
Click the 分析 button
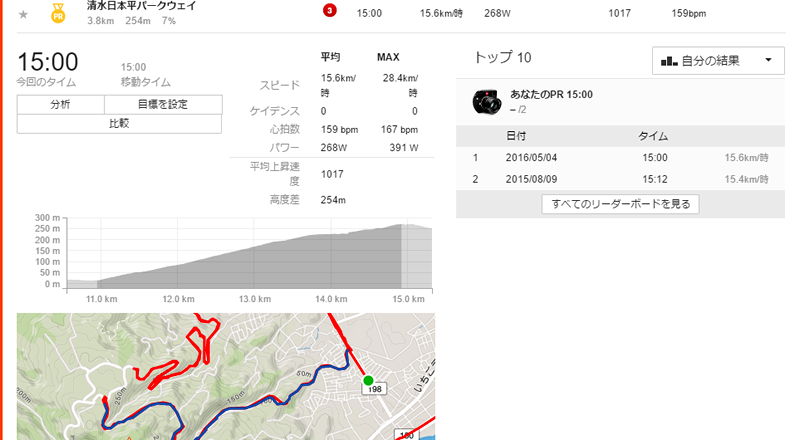(61, 104)
